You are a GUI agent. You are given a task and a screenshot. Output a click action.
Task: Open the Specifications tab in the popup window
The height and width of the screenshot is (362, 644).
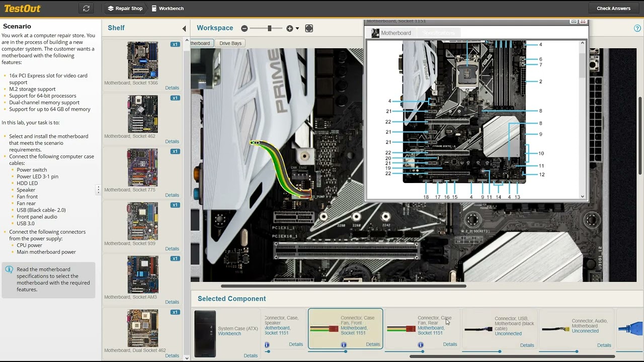(438, 33)
